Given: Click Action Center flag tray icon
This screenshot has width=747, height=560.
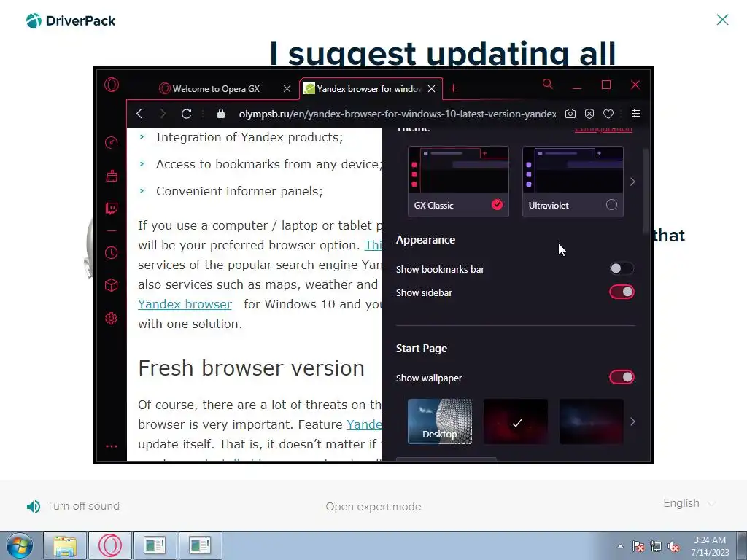Looking at the screenshot, I should click(x=638, y=546).
